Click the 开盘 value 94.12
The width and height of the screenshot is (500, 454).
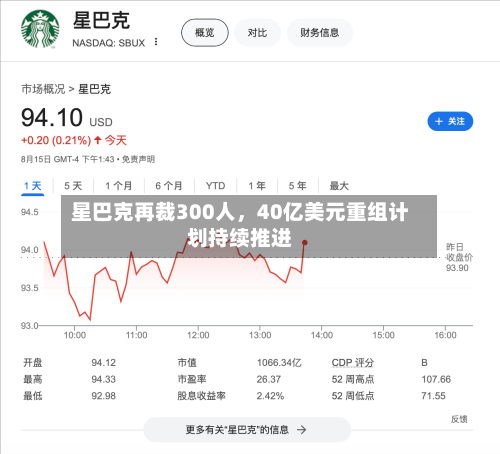[103, 363]
